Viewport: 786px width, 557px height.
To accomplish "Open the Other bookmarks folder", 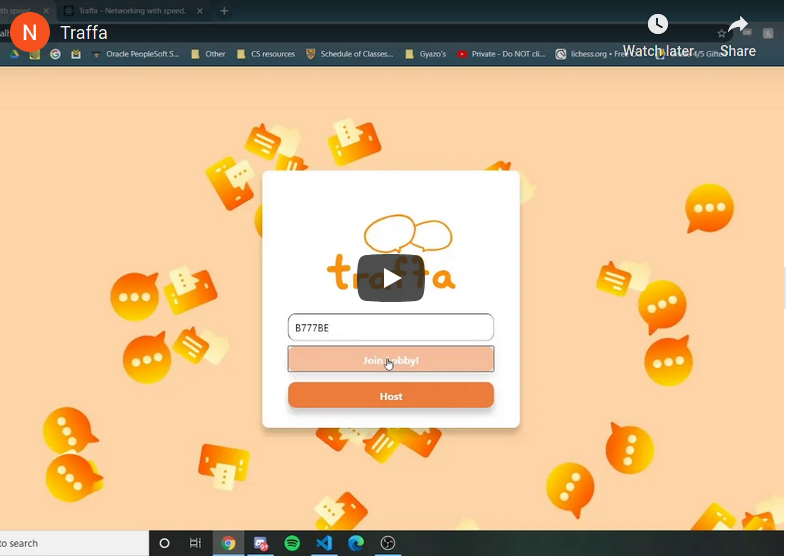I will click(208, 54).
